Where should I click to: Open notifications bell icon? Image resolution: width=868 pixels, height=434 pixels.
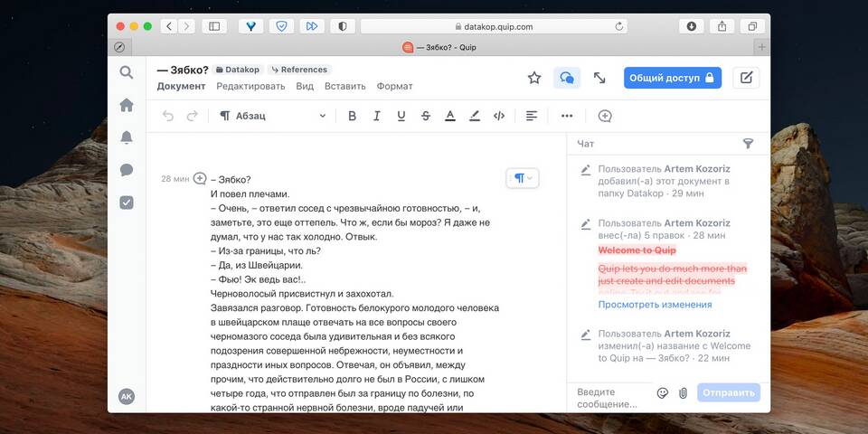pyautogui.click(x=127, y=137)
